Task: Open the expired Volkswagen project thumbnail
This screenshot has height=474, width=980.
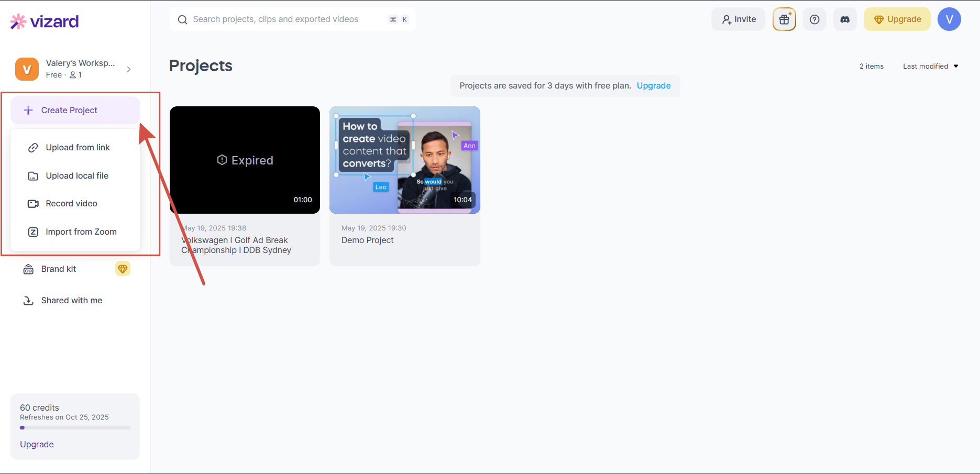Action: pos(245,160)
